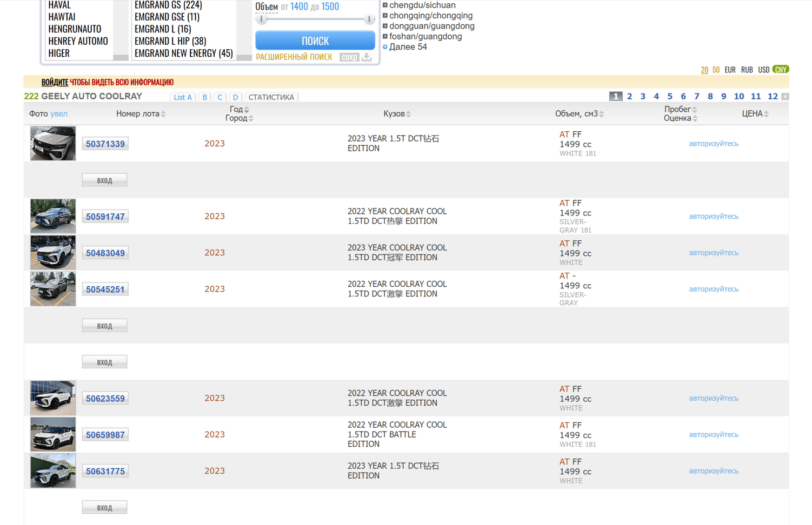Open the D list tab
Image resolution: width=812 pixels, height=525 pixels.
coord(235,97)
